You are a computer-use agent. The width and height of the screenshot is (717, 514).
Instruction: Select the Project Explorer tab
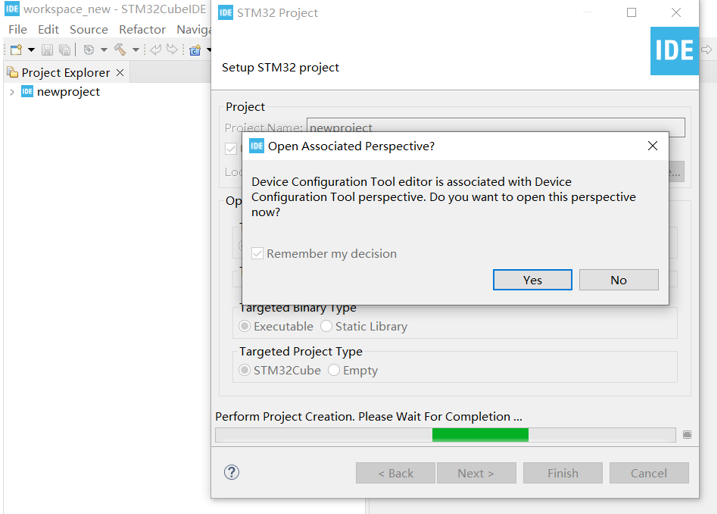pos(65,73)
